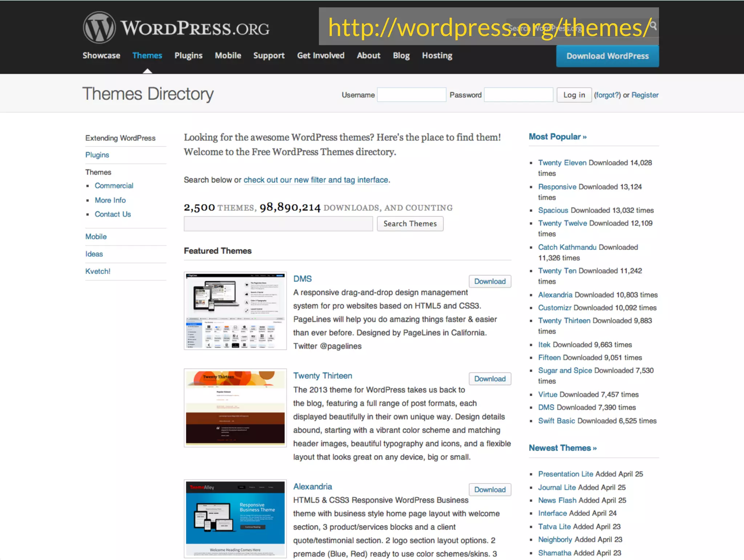The height and width of the screenshot is (560, 744).
Task: Open Spacious in Most Popular
Action: (x=553, y=210)
